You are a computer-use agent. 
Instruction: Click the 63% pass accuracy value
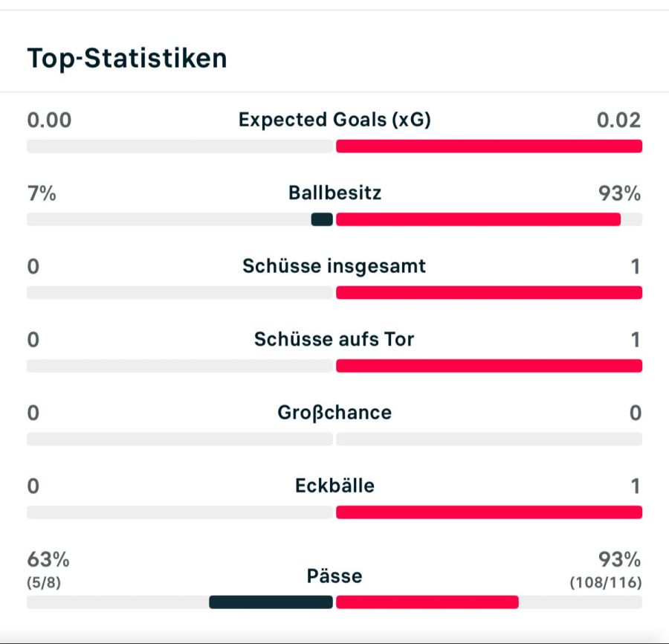point(48,559)
